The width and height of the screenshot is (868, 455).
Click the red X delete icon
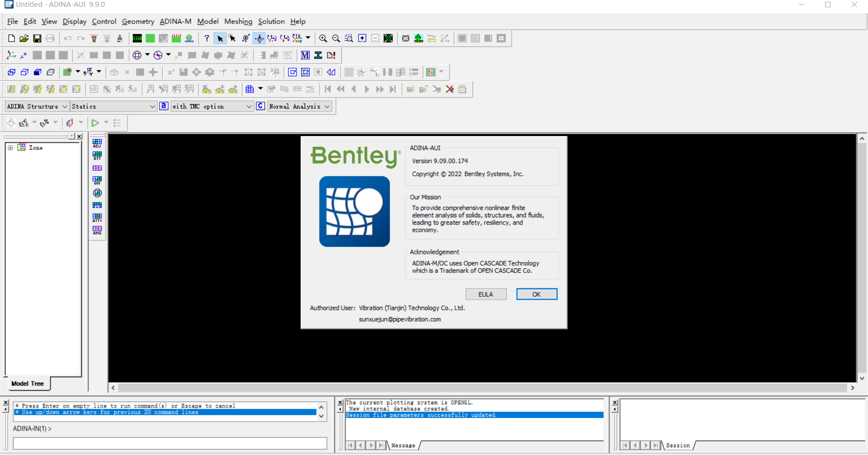tap(449, 89)
